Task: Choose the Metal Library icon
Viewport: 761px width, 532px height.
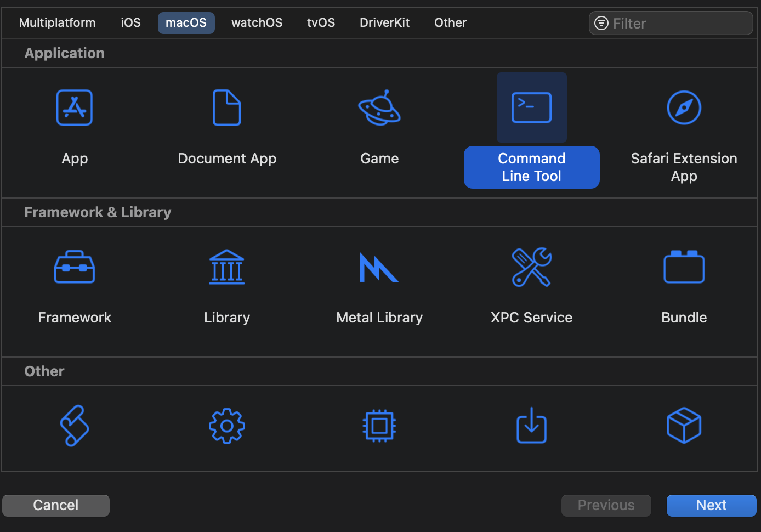Action: click(378, 267)
